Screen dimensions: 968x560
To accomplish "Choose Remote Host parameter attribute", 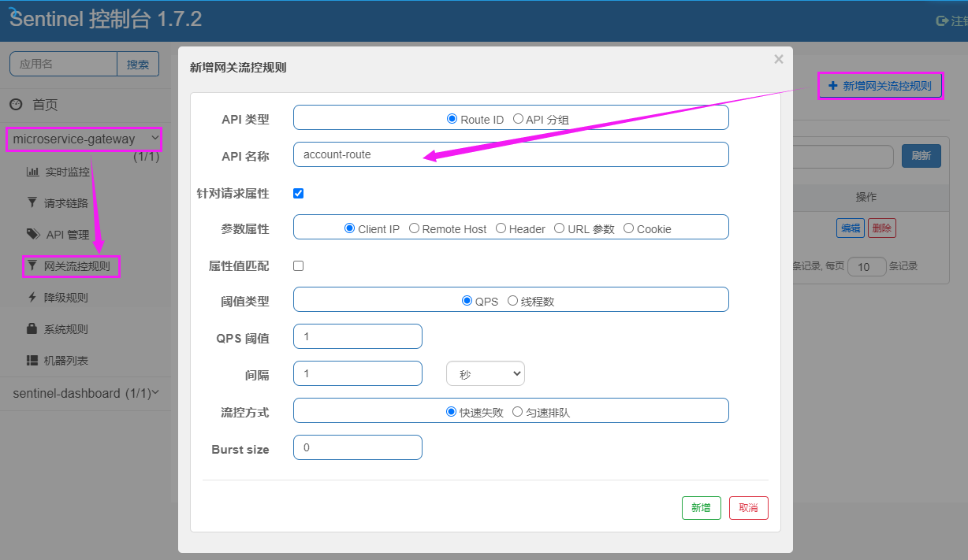I will pyautogui.click(x=414, y=228).
